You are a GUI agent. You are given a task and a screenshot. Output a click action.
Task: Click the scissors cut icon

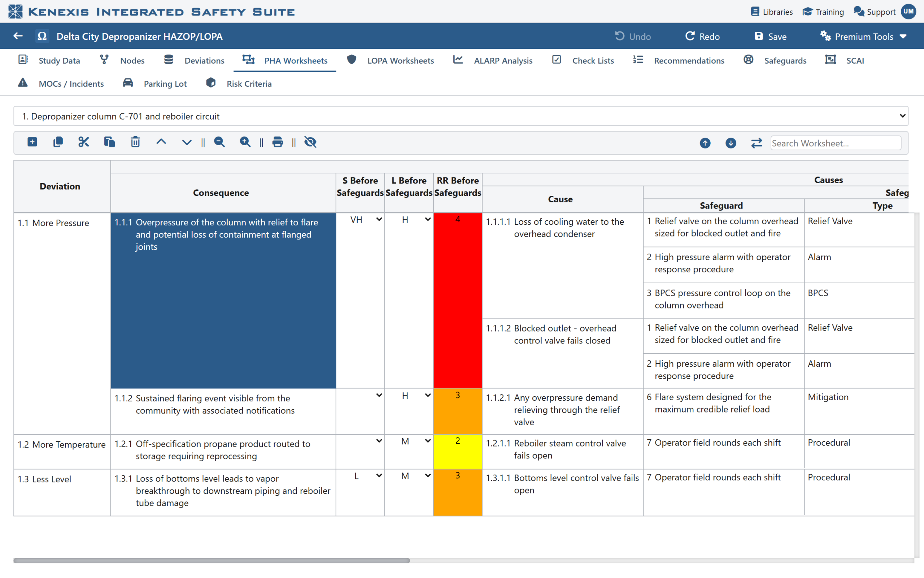(84, 142)
